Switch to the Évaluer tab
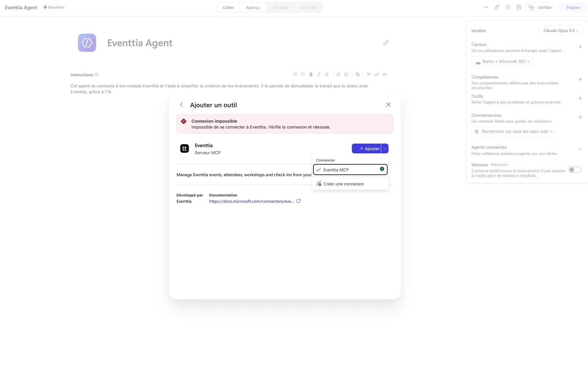Viewport: 588px width, 372px height. click(281, 7)
